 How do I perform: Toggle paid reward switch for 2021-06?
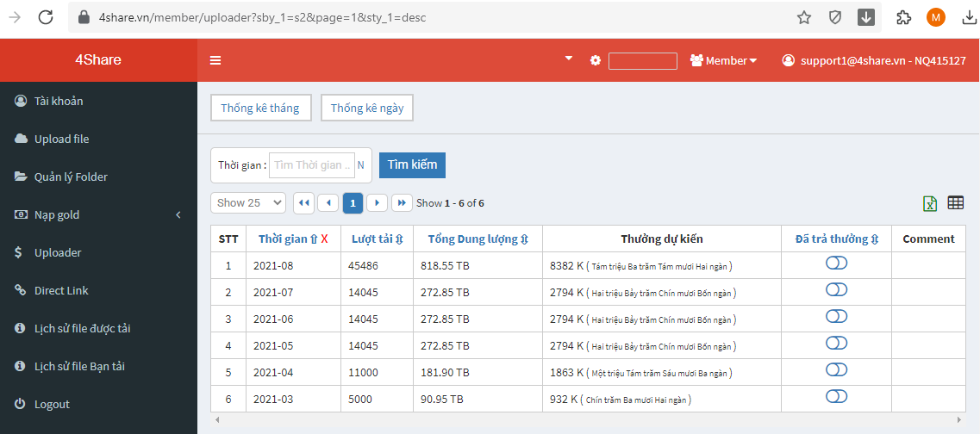[x=836, y=317]
